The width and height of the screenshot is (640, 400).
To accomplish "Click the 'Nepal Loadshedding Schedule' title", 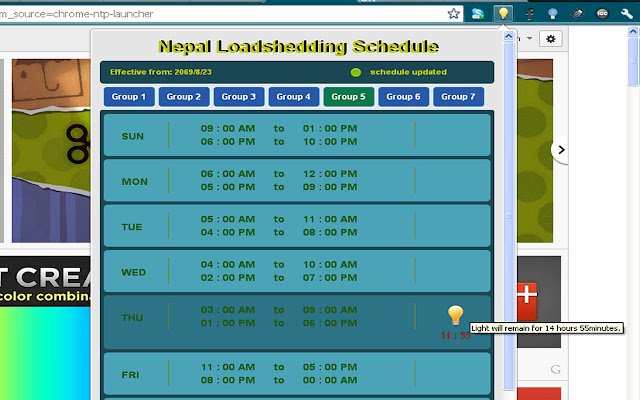I will tap(298, 47).
